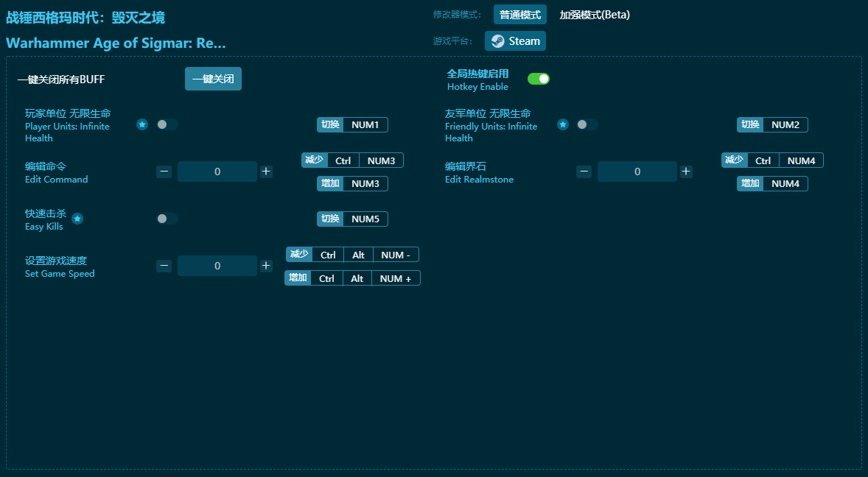Increase Edit Realmstone value with plus
The height and width of the screenshot is (477, 868).
click(686, 172)
